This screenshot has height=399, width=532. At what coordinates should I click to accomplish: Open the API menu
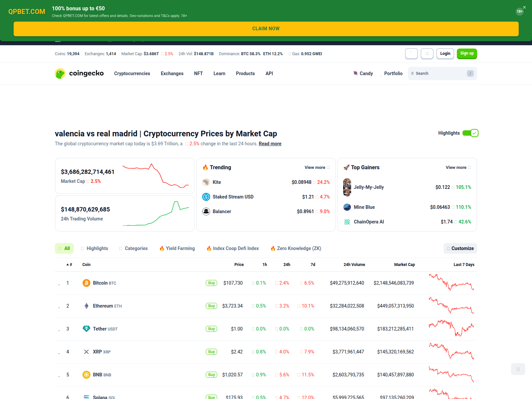(x=269, y=73)
